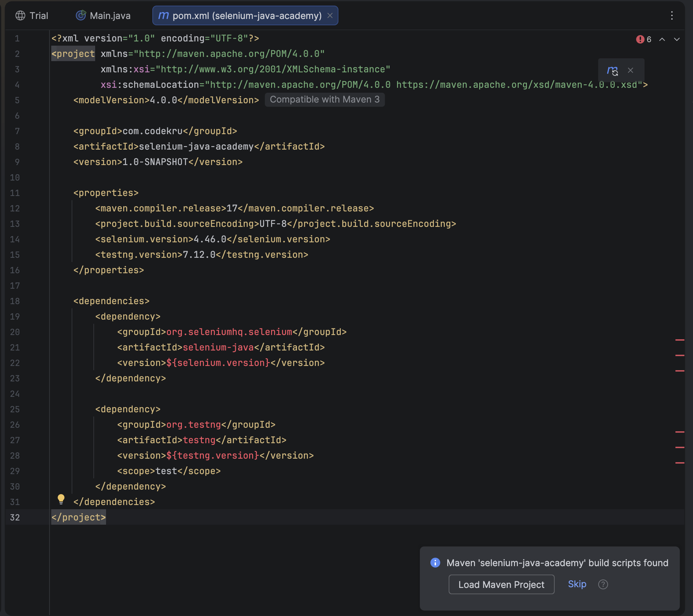
Task: Click the Maven build scripts found message
Action: (x=557, y=563)
